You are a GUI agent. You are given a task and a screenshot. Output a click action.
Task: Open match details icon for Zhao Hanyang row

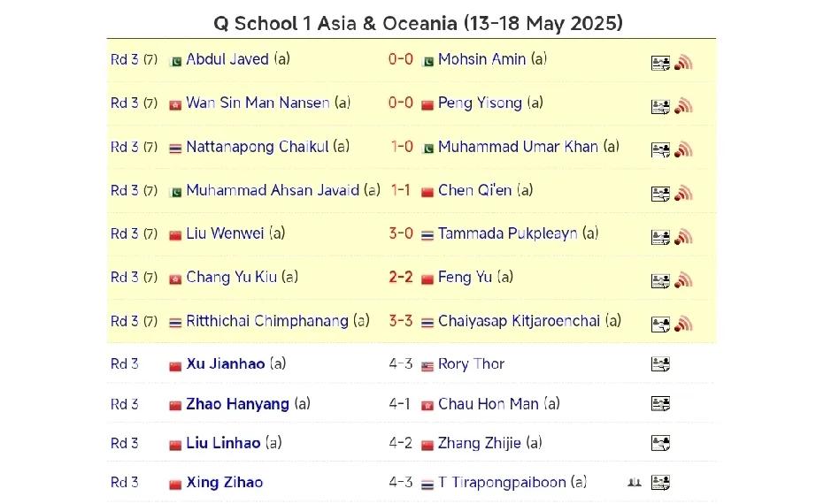(660, 404)
